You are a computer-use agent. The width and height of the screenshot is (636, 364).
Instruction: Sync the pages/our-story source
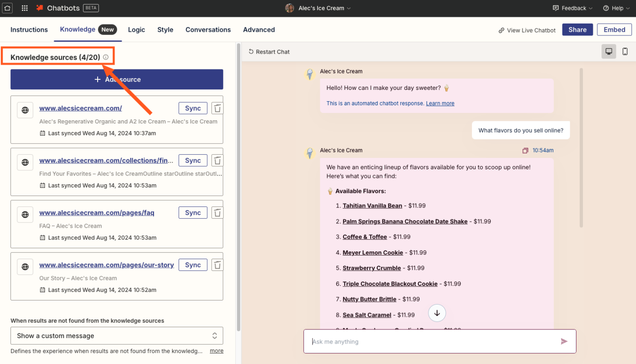pos(193,265)
